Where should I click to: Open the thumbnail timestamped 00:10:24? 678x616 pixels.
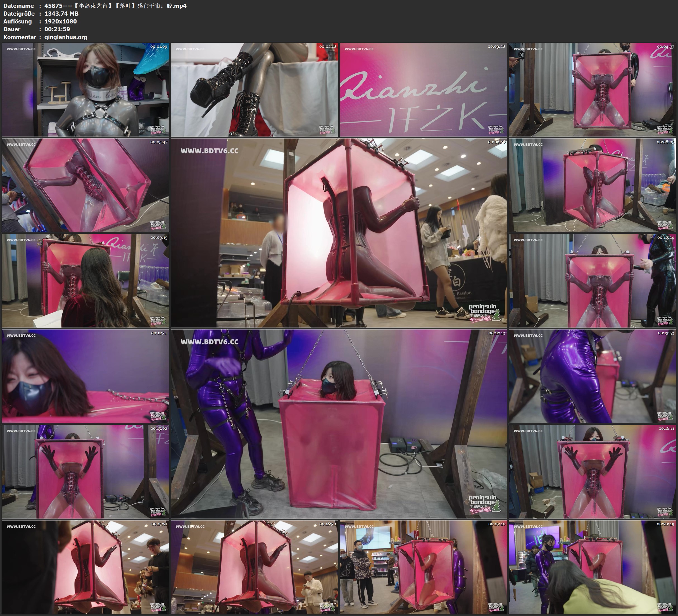pos(592,281)
